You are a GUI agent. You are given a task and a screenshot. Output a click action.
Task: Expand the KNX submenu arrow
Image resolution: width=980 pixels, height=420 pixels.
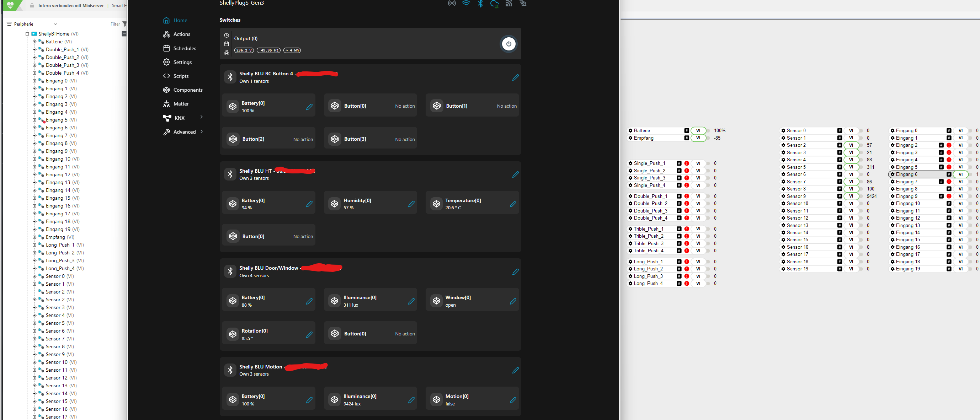tap(202, 117)
